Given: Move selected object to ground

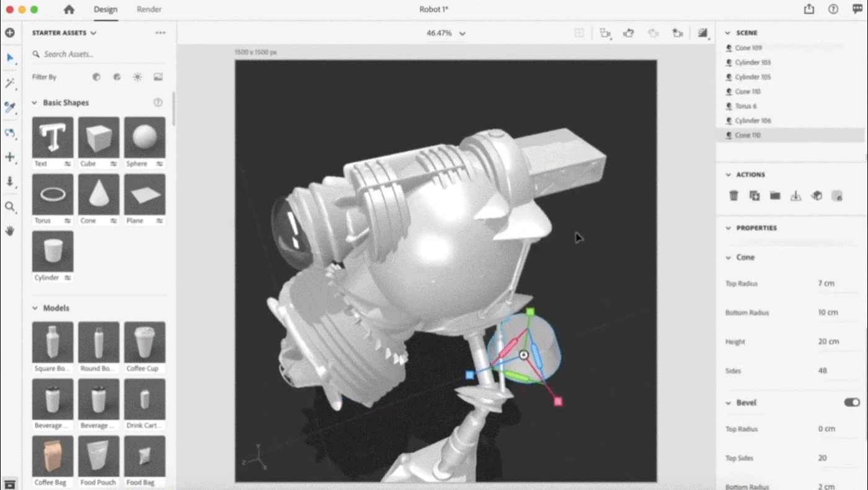Looking at the screenshot, I should pos(796,195).
